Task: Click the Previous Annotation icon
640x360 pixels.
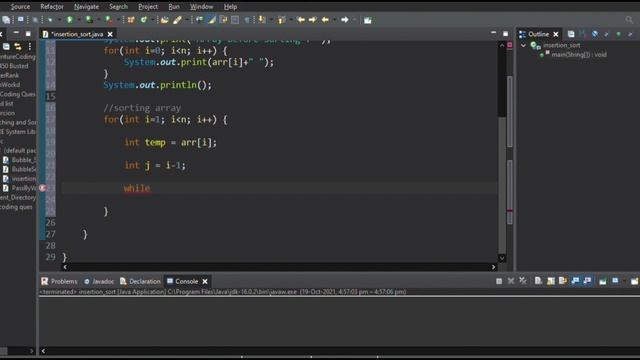Action: click(282, 20)
